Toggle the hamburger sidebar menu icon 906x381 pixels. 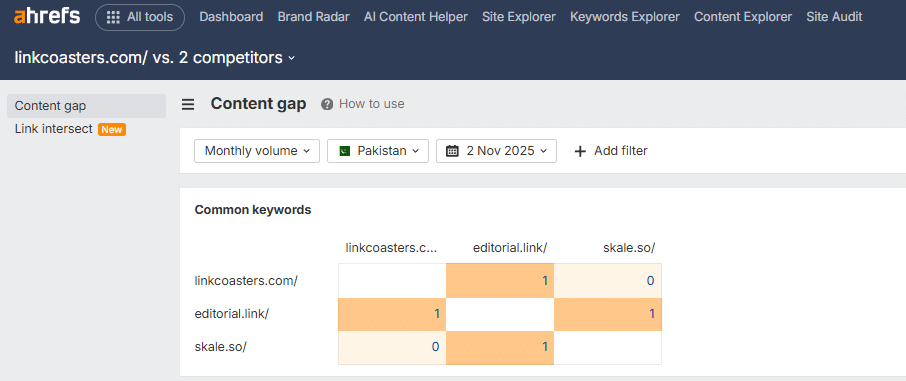click(x=188, y=105)
